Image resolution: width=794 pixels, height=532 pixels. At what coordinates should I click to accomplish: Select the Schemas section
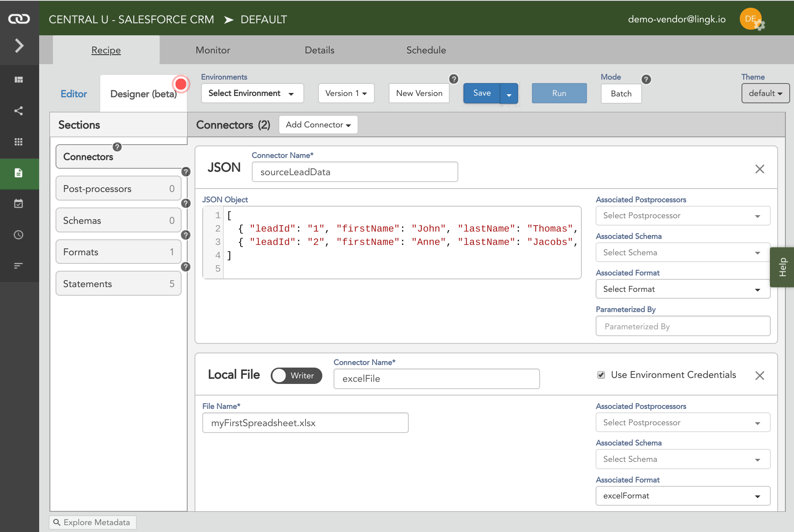[x=118, y=220]
